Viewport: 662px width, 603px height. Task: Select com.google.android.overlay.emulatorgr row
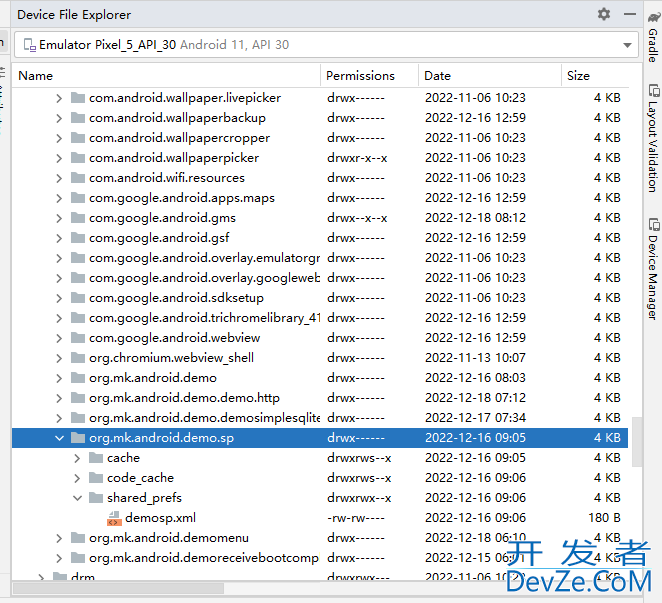point(320,258)
